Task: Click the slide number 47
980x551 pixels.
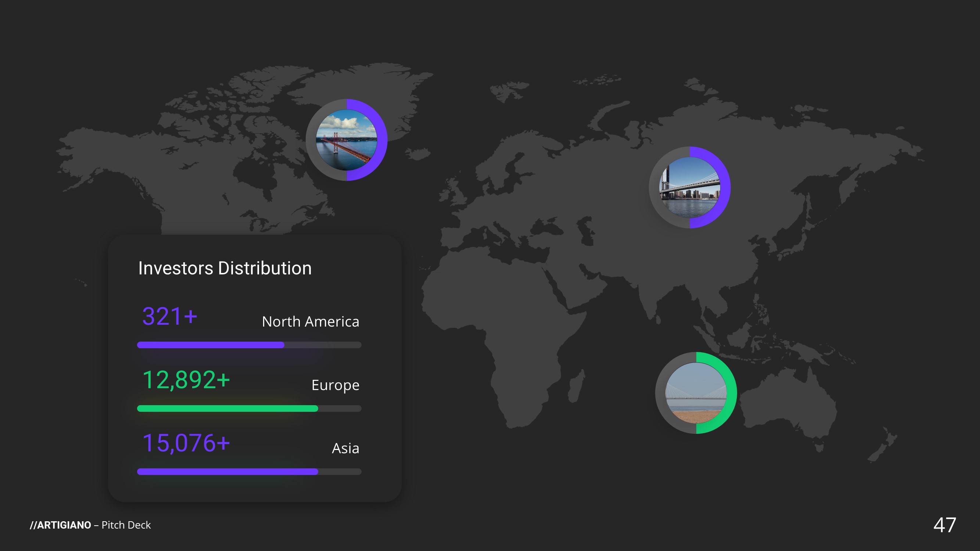Action: point(944,525)
